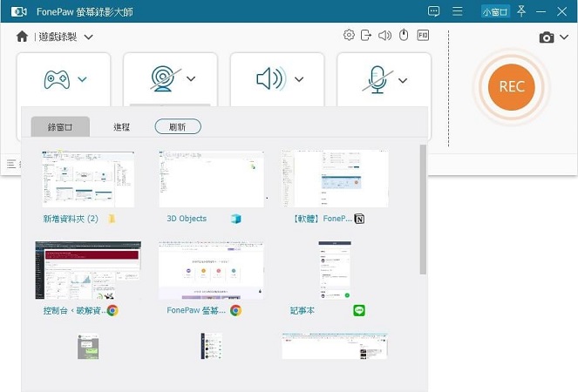Open the settings gear icon
The image size is (578, 392).
coord(349,36)
